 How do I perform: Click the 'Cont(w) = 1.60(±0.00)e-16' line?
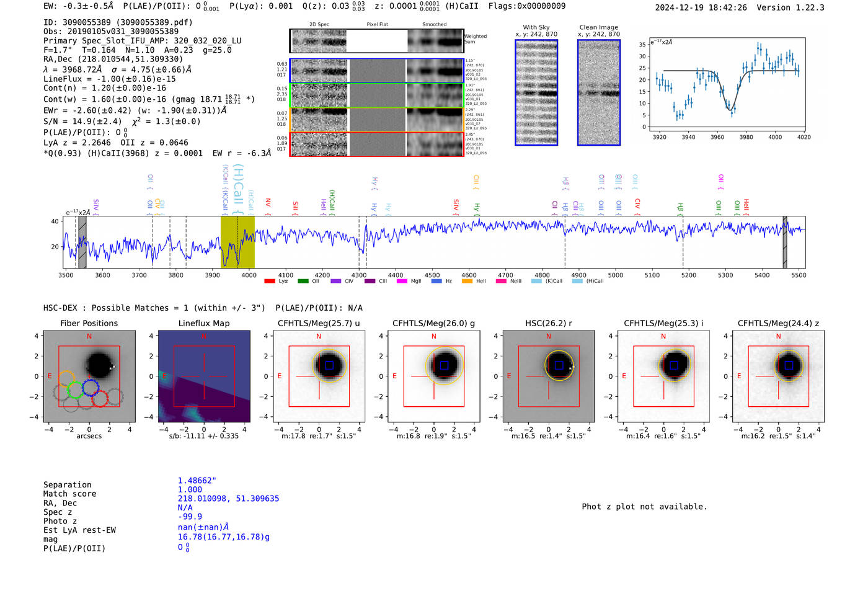(x=149, y=99)
